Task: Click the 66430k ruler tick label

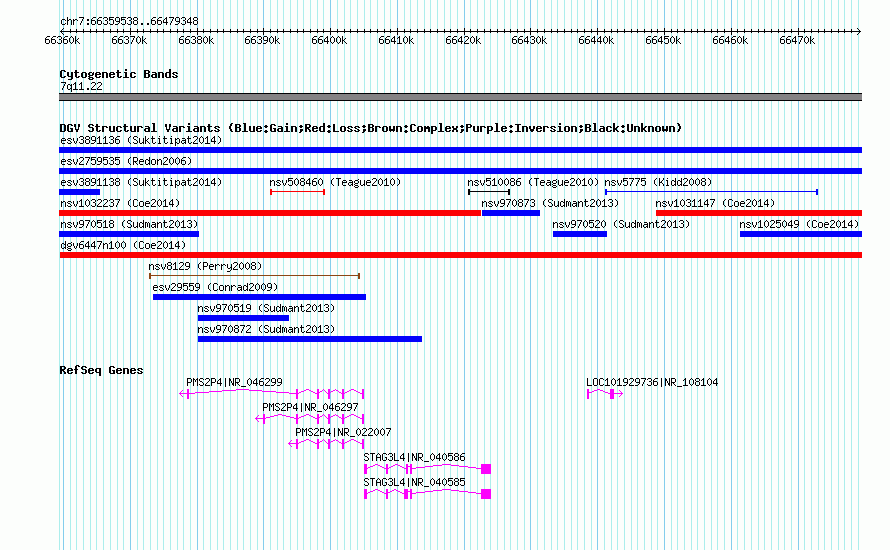Action: pos(529,41)
